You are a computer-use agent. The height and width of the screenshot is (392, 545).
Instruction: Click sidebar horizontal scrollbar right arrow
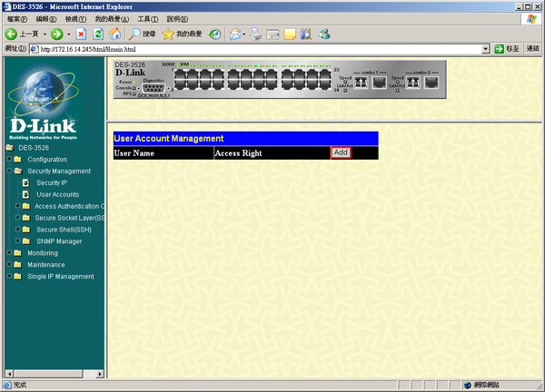100,374
